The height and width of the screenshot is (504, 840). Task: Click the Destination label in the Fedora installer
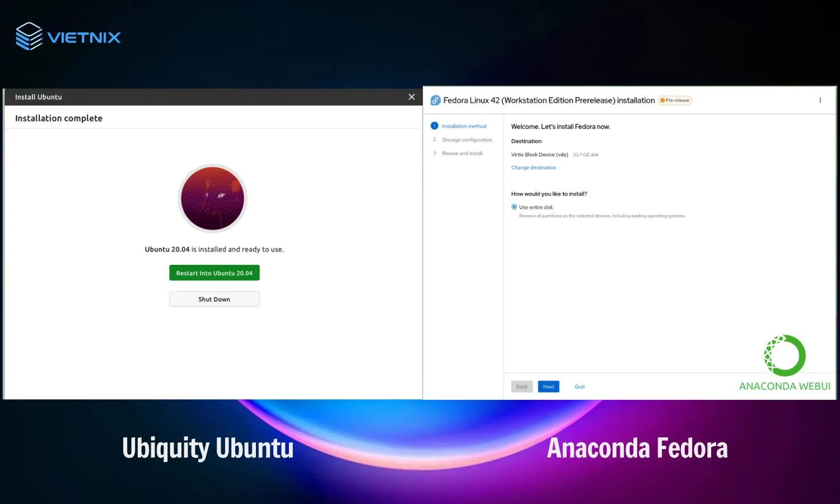point(526,141)
